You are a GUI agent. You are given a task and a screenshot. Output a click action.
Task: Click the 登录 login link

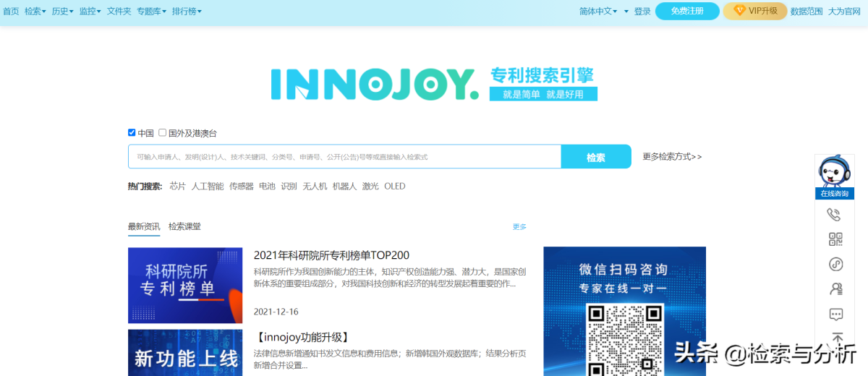642,11
